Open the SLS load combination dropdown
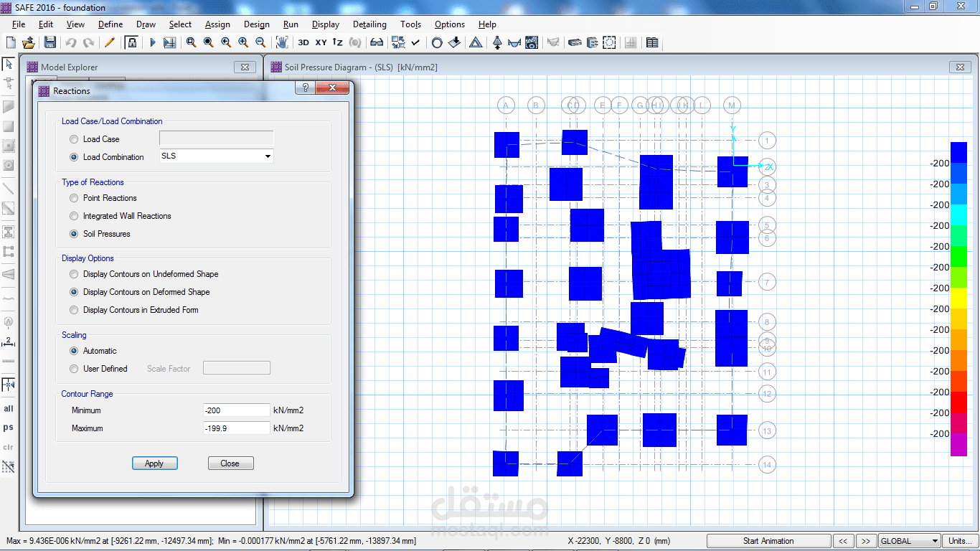The width and height of the screenshot is (980, 551). (268, 156)
